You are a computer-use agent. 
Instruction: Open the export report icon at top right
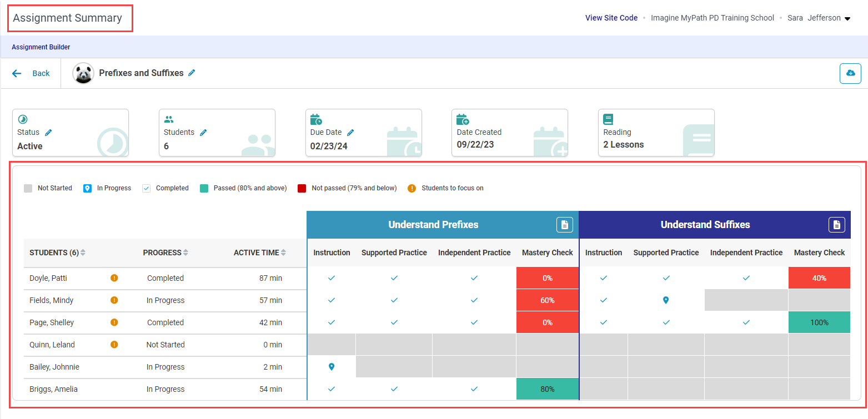[850, 73]
